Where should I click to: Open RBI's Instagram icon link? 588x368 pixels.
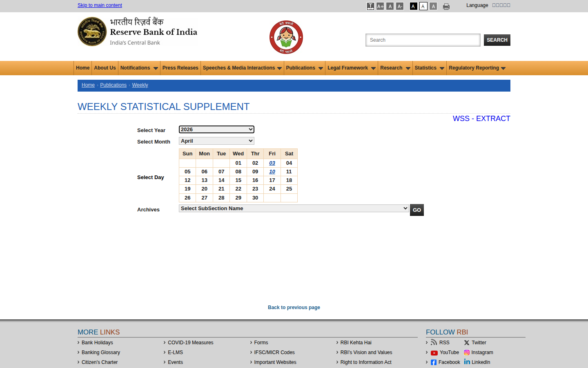point(467,352)
